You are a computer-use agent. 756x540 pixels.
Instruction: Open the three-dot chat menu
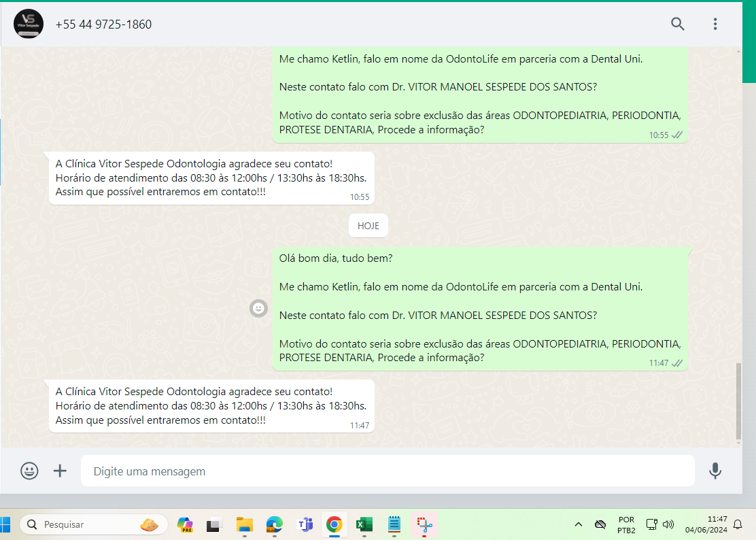click(715, 24)
